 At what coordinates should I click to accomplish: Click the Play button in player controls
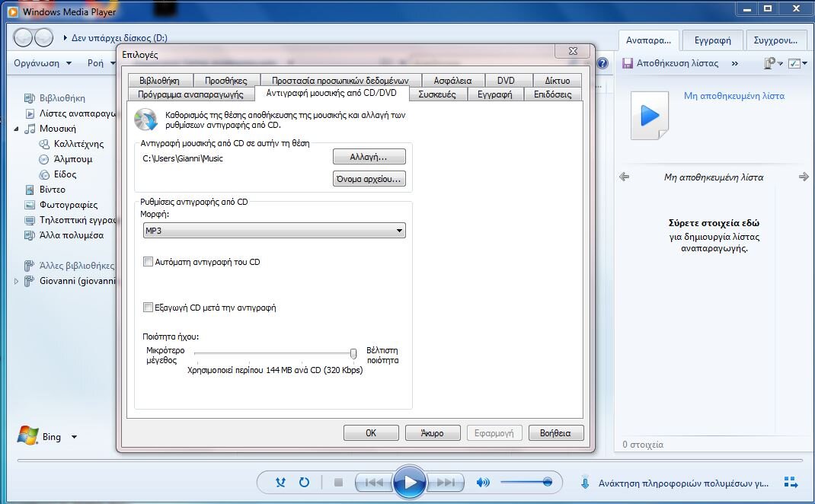(410, 482)
